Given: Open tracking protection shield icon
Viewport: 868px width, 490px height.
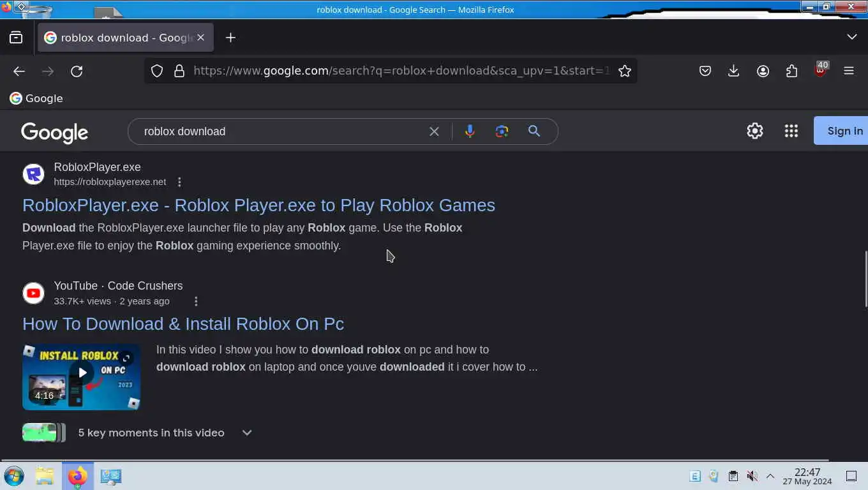Looking at the screenshot, I should (x=157, y=71).
